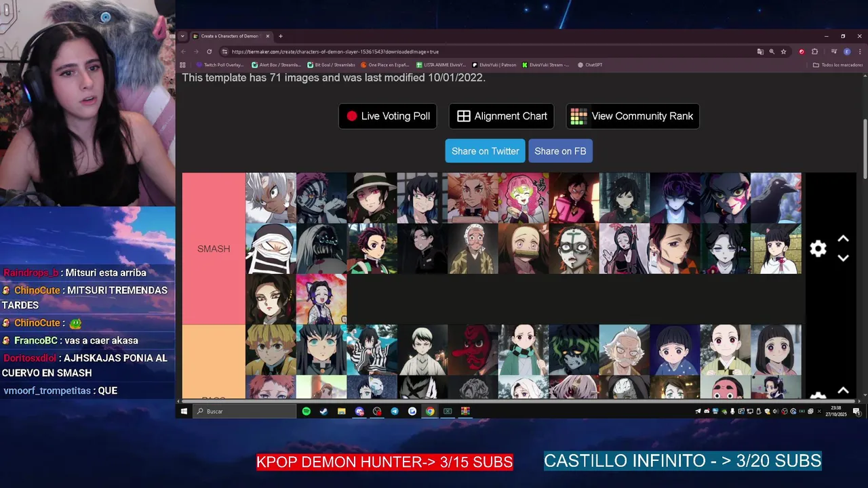Open the LISTA ANIME ElviraY bookmark

pyautogui.click(x=441, y=65)
